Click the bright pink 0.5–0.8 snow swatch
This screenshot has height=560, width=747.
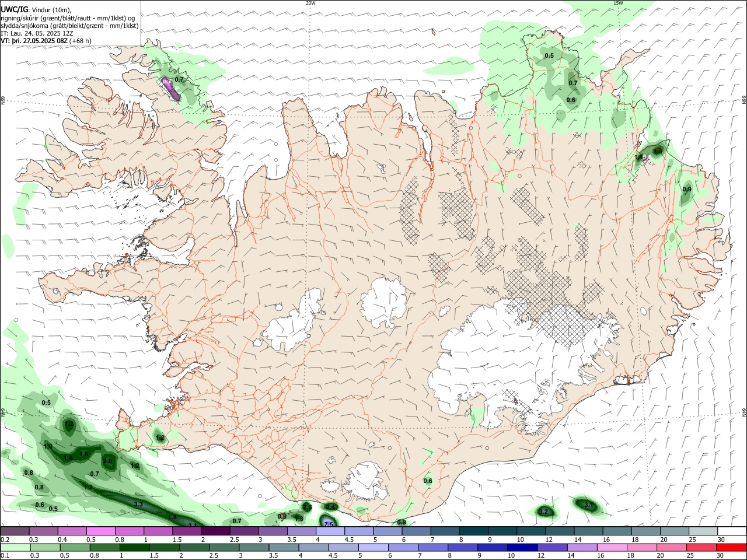coord(102,531)
